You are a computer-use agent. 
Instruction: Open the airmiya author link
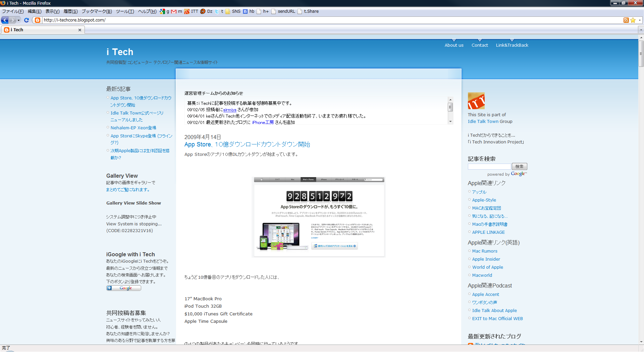coord(230,110)
